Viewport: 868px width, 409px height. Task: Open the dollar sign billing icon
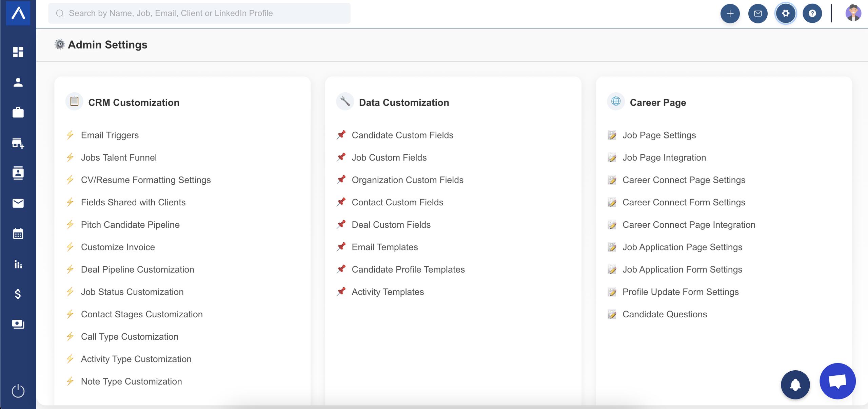click(x=18, y=294)
